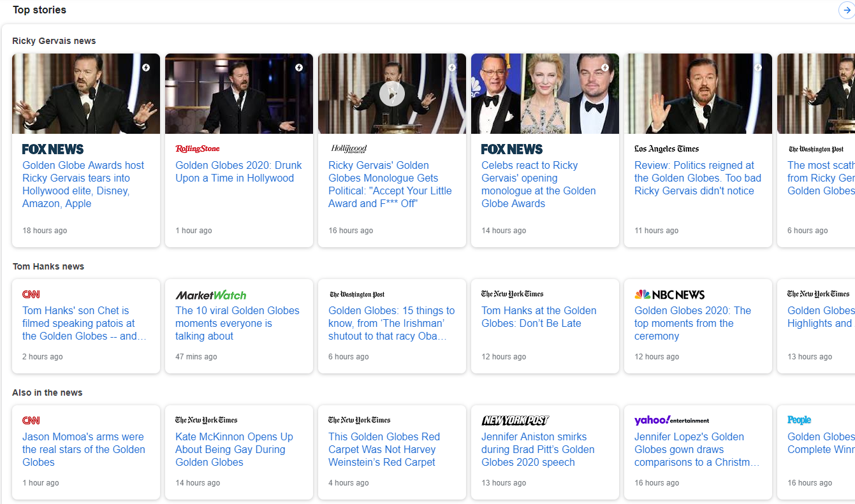Image resolution: width=855 pixels, height=504 pixels.
Task: Click '4 hours ago' timestamp on Red Carpet card
Action: click(x=349, y=483)
